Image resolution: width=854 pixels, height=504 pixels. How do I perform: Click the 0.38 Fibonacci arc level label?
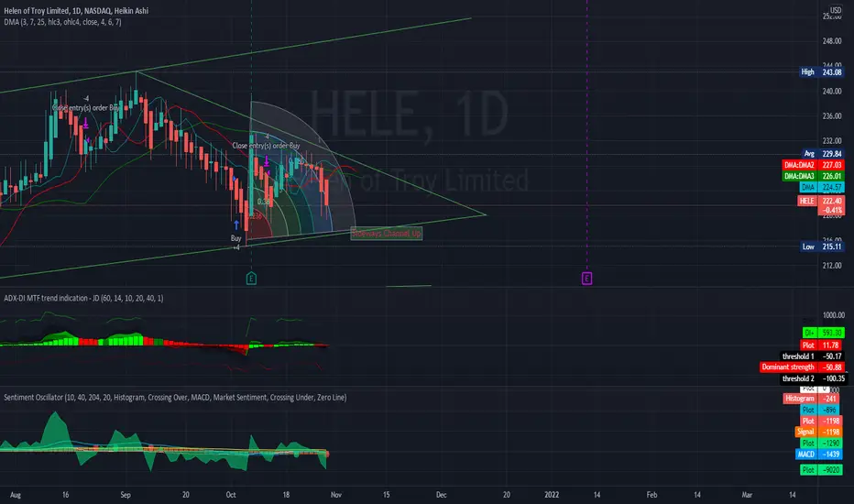pyautogui.click(x=263, y=202)
